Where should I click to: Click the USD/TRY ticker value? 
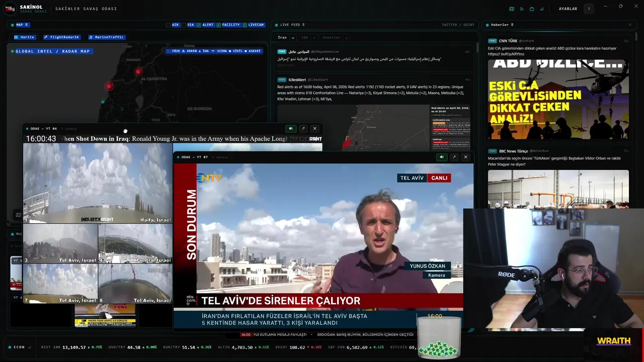134,347
